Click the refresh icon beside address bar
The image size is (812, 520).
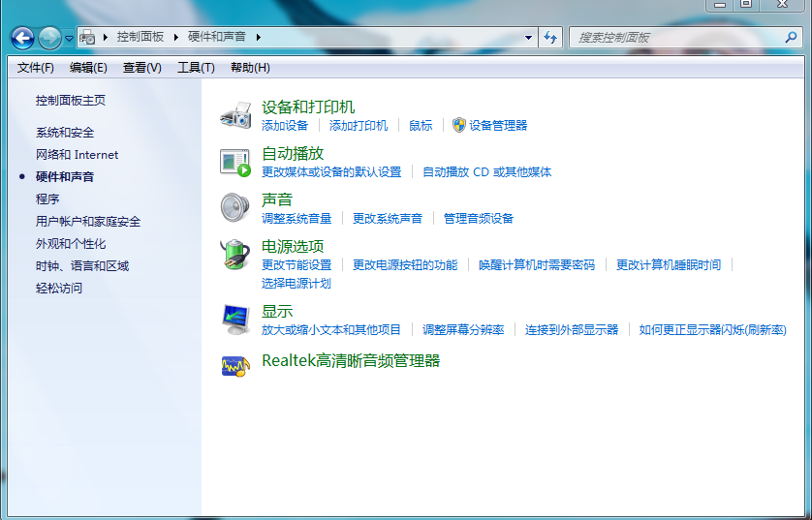[550, 37]
